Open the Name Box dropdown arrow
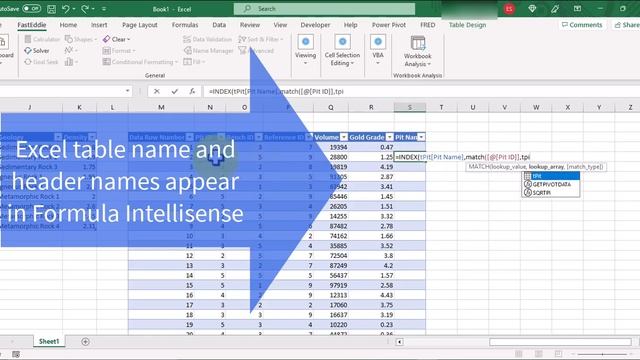This screenshot has height=360, width=640. click(x=128, y=91)
